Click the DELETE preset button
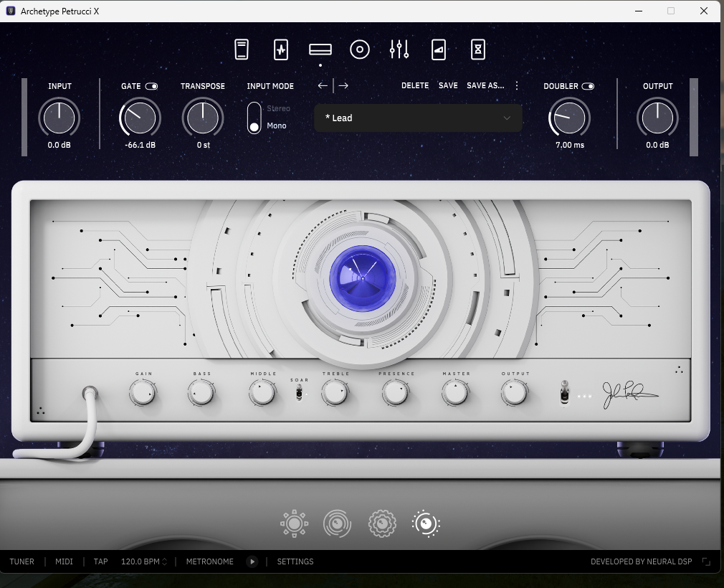 415,85
